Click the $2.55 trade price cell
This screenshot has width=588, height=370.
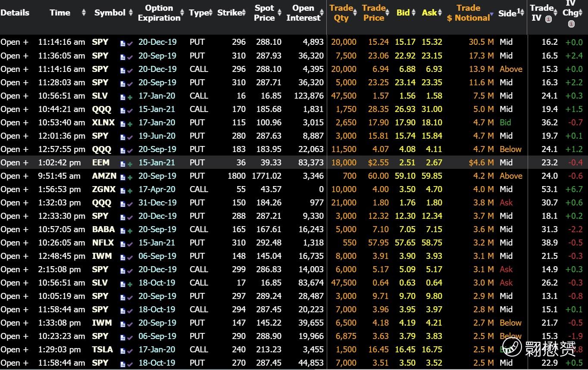click(x=378, y=162)
